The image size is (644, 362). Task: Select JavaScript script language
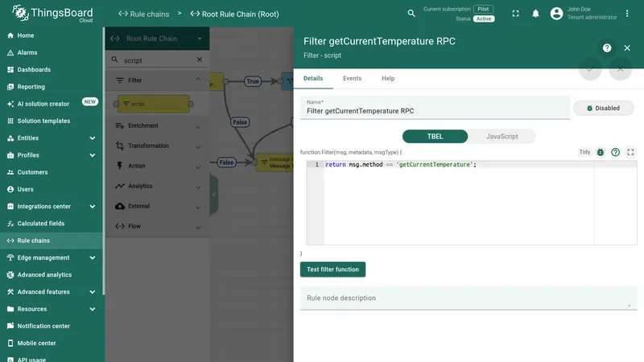pyautogui.click(x=502, y=137)
